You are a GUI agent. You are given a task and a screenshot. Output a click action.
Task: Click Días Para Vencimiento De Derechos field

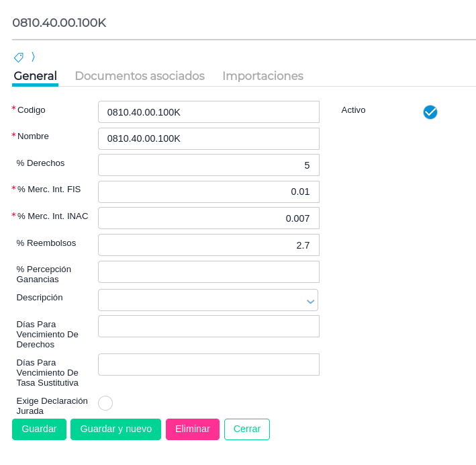click(x=208, y=327)
